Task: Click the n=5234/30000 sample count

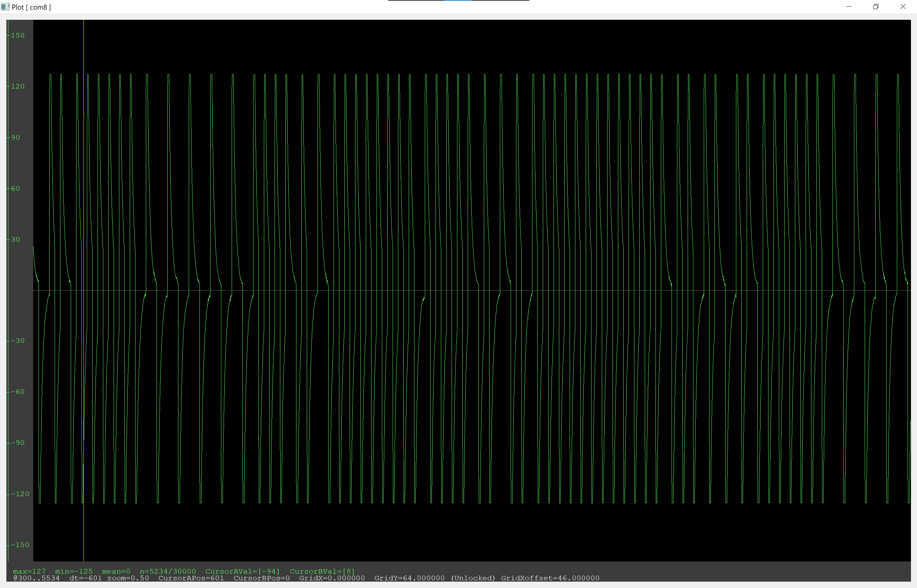Action: 168,571
